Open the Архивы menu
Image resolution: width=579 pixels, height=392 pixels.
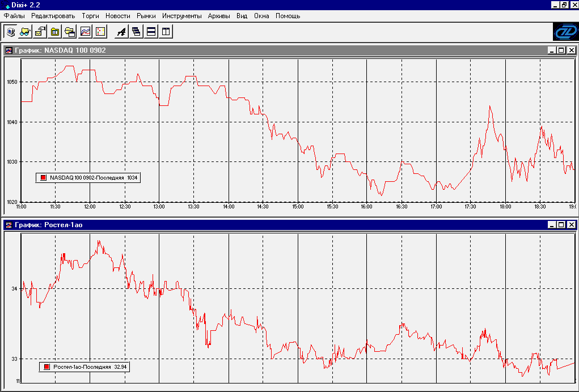click(x=219, y=16)
